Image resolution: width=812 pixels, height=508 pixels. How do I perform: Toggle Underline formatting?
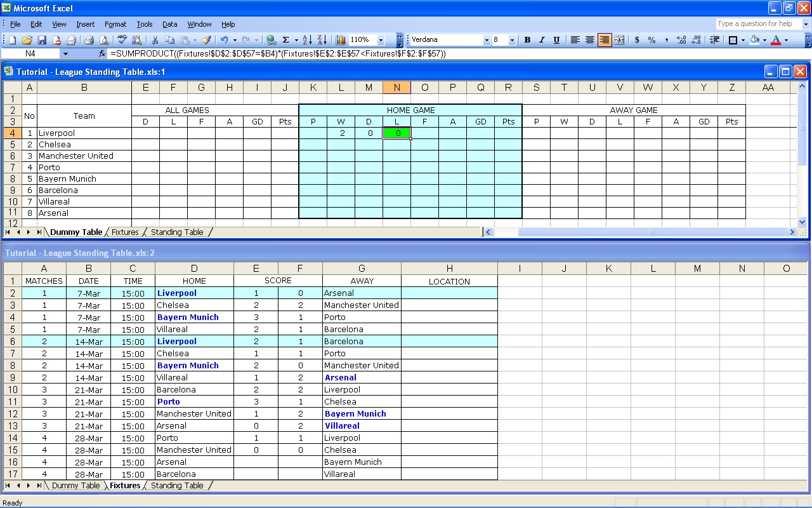click(556, 40)
